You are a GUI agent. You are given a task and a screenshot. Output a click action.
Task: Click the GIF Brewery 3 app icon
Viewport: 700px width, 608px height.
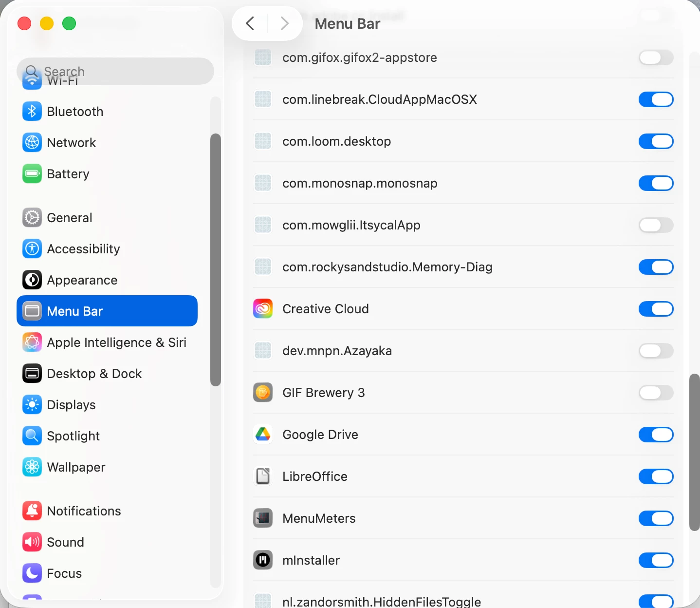pyautogui.click(x=263, y=393)
